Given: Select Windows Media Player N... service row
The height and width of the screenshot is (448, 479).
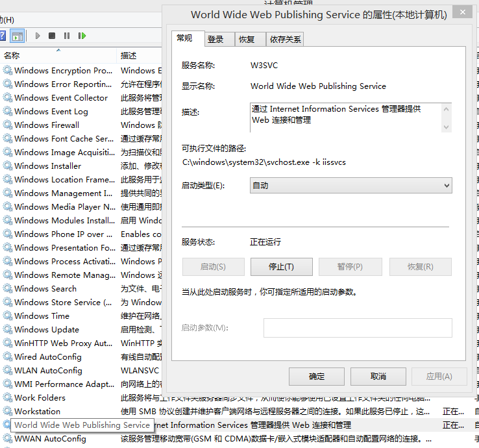Looking at the screenshot, I should 81,206.
